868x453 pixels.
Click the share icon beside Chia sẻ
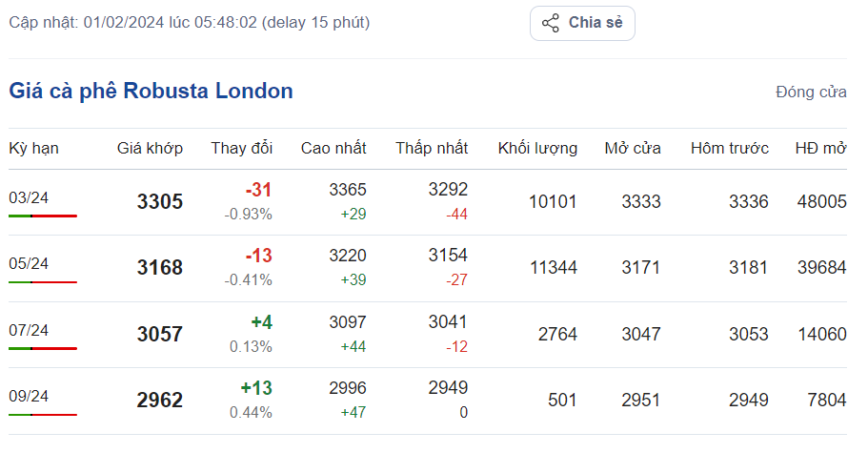550,23
